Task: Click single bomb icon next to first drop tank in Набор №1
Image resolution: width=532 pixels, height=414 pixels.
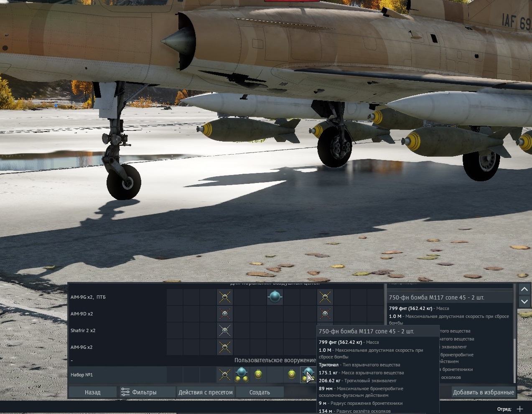Action: [258, 375]
